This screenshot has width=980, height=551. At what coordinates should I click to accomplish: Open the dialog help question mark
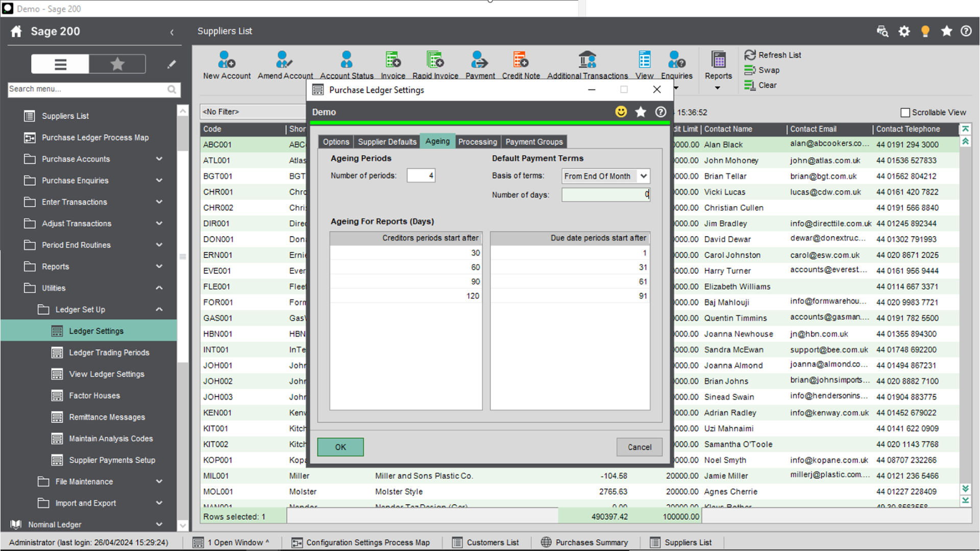(x=660, y=112)
